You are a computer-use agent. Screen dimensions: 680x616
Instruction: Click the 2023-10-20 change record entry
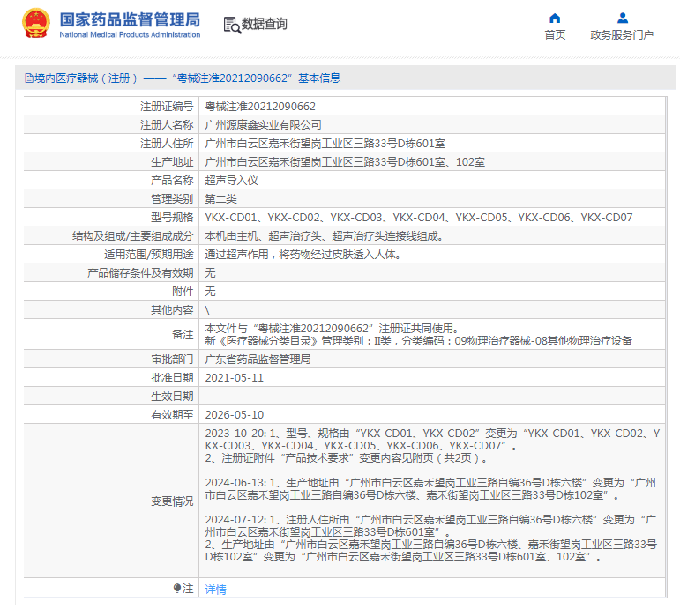[432, 445]
